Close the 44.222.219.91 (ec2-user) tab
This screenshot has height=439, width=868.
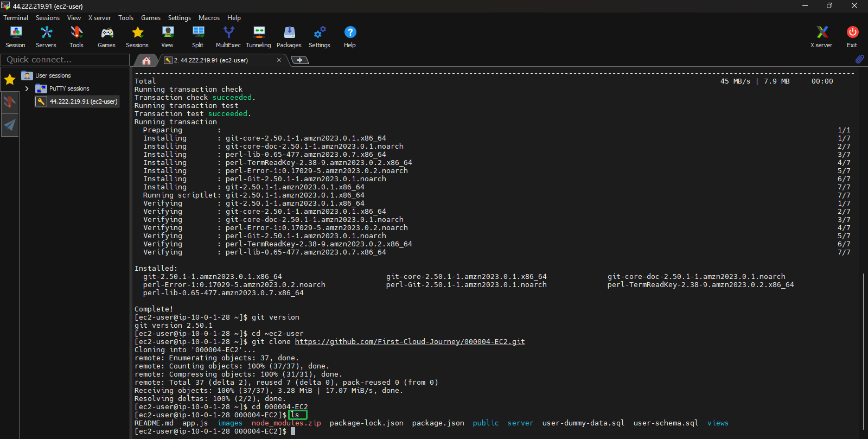pos(279,60)
